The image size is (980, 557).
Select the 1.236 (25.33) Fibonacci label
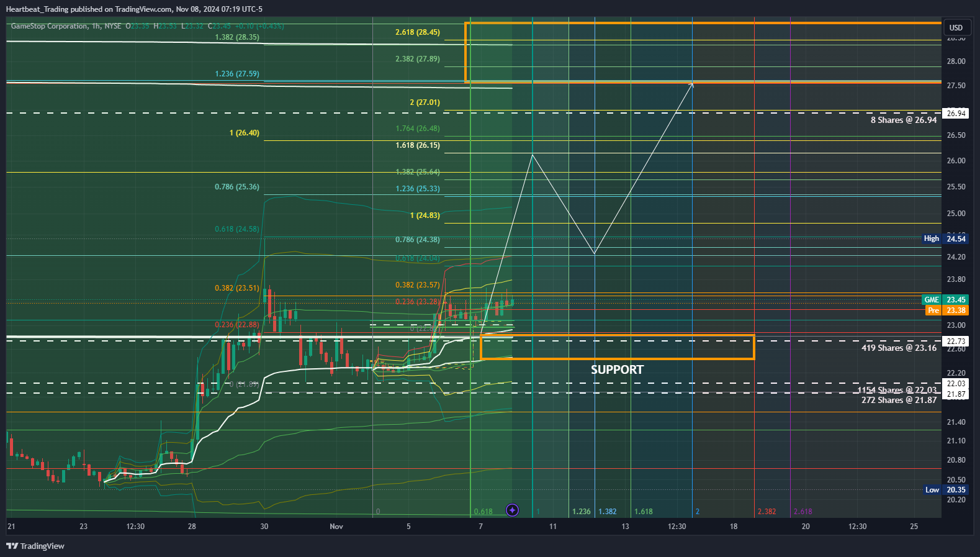(x=418, y=189)
